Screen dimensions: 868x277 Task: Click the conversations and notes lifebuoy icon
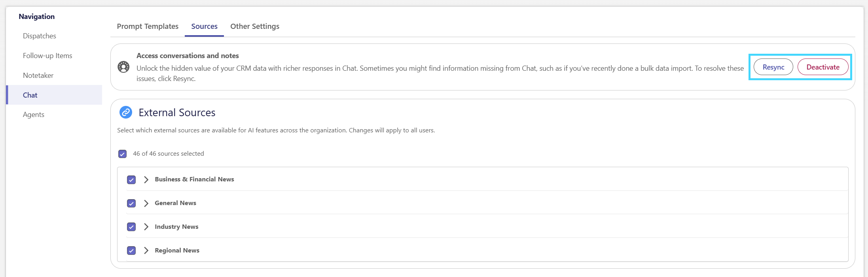point(123,67)
